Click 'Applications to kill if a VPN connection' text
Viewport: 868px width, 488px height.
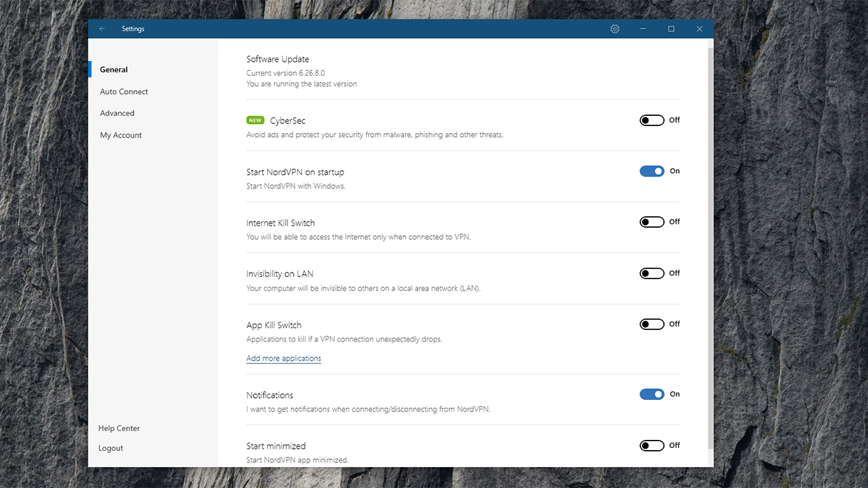(x=344, y=339)
